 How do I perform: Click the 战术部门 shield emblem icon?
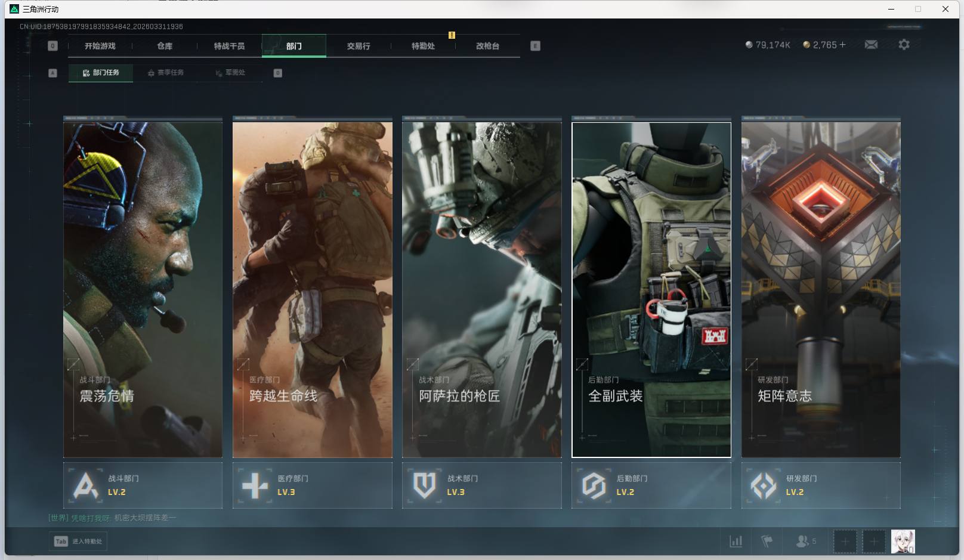coord(424,485)
